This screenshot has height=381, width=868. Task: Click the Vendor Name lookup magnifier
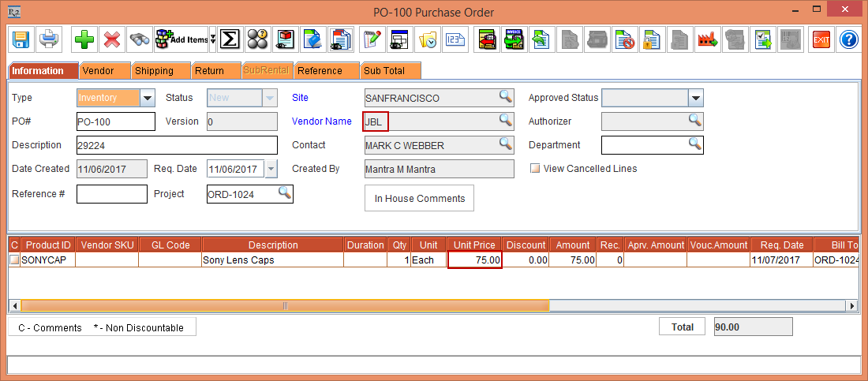[505, 121]
